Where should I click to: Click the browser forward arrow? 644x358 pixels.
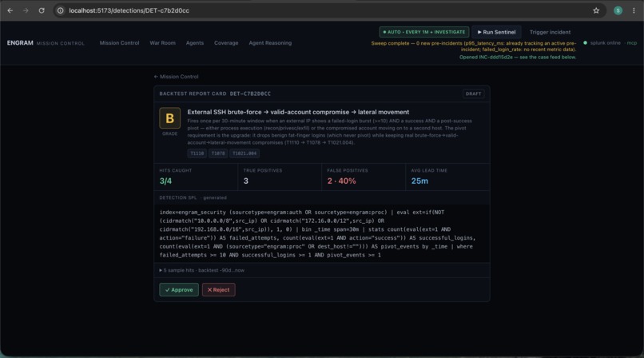[26, 10]
